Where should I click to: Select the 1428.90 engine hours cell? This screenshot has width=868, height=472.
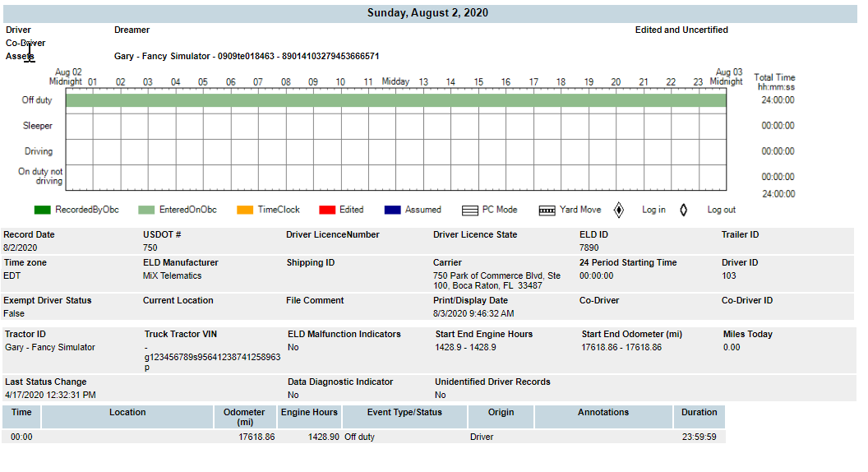[x=324, y=437]
